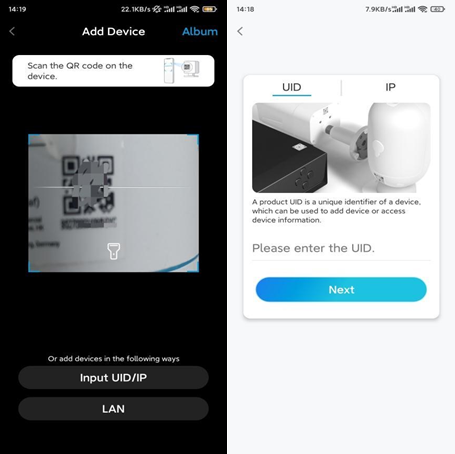Tap the Wi-Fi icon in left status bar
The width and height of the screenshot is (455, 454).
(x=194, y=9)
